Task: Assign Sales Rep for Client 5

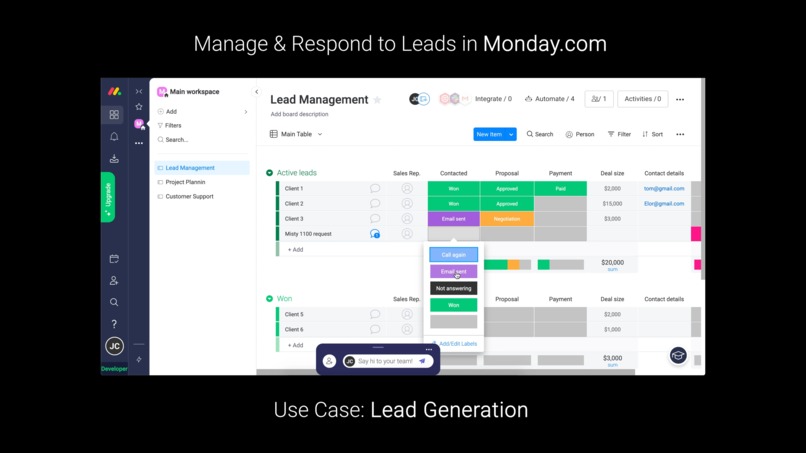Action: click(407, 314)
